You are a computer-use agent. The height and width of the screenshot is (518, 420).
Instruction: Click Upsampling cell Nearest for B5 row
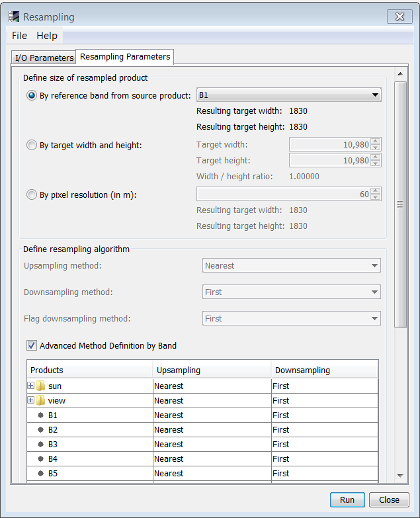pyautogui.click(x=212, y=473)
